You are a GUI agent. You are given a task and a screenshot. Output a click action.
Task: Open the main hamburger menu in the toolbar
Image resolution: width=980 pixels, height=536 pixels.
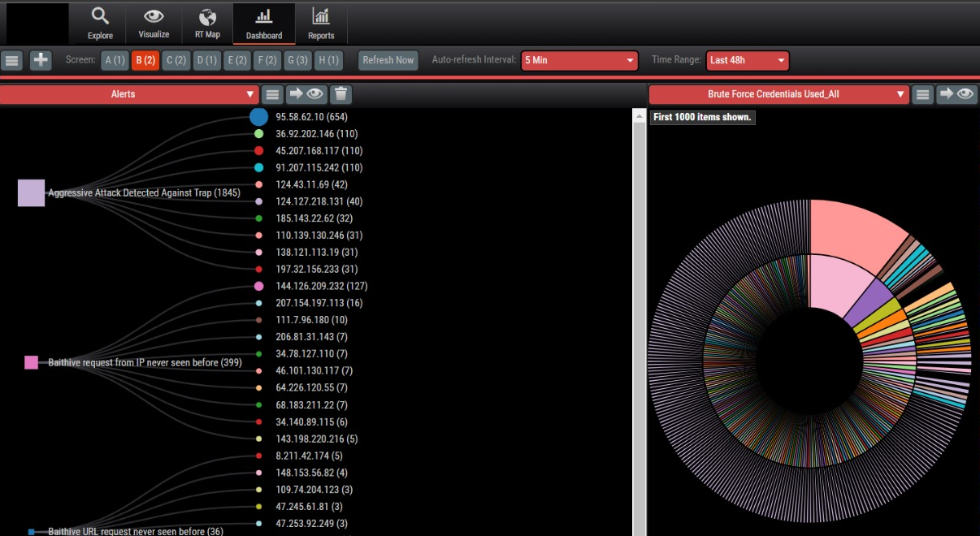pos(11,60)
